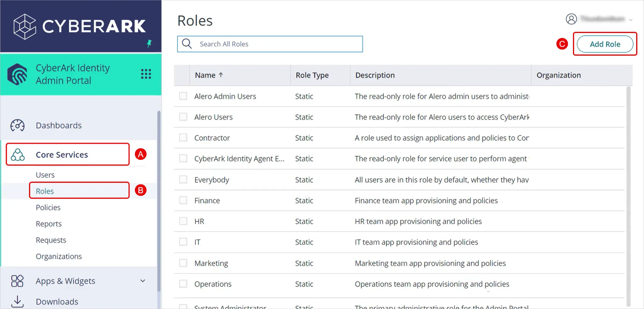The width and height of the screenshot is (644, 309).
Task: Click the roles table vertical scrollbar
Action: click(628, 196)
